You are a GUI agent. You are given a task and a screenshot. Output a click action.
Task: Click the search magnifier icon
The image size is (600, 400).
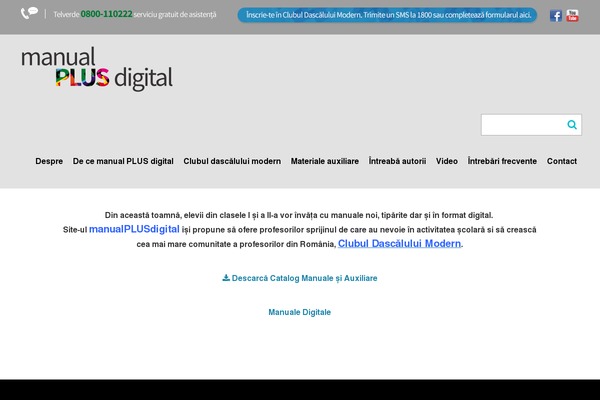coord(572,124)
